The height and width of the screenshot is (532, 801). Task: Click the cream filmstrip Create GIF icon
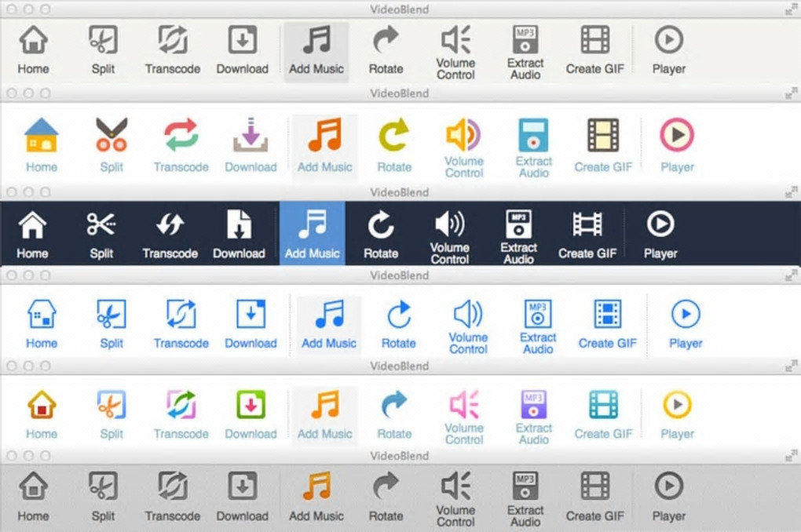[x=603, y=135]
